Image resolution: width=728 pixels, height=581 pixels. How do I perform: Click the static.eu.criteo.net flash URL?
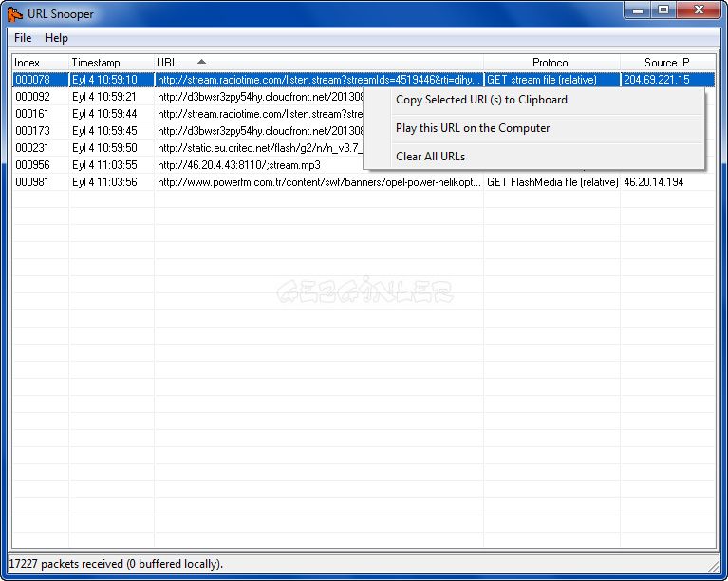(259, 148)
